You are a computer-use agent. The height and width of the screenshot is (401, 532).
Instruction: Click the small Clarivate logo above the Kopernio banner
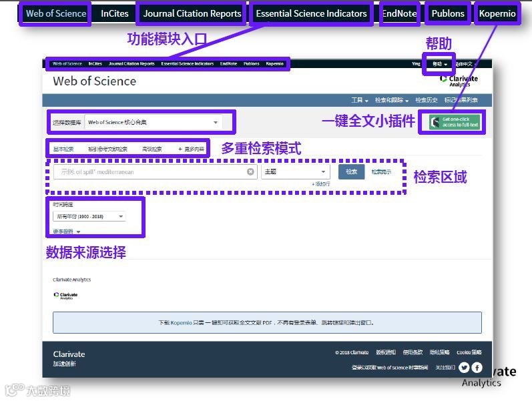[65, 296]
